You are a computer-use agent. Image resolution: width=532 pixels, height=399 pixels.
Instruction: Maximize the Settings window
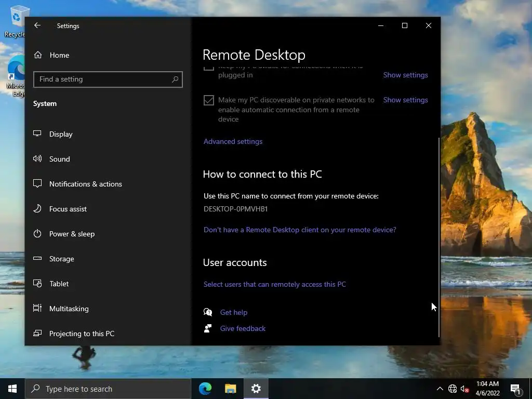click(x=404, y=25)
